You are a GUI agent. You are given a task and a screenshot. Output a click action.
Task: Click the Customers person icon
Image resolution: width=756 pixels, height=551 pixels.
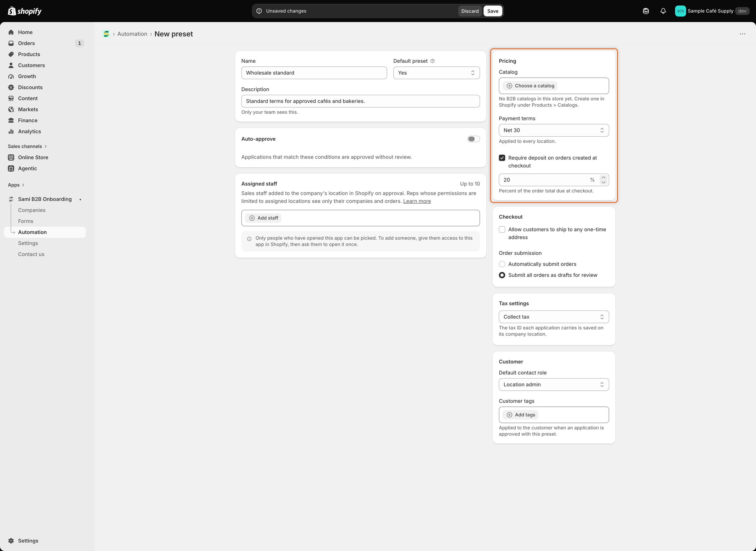pos(11,65)
